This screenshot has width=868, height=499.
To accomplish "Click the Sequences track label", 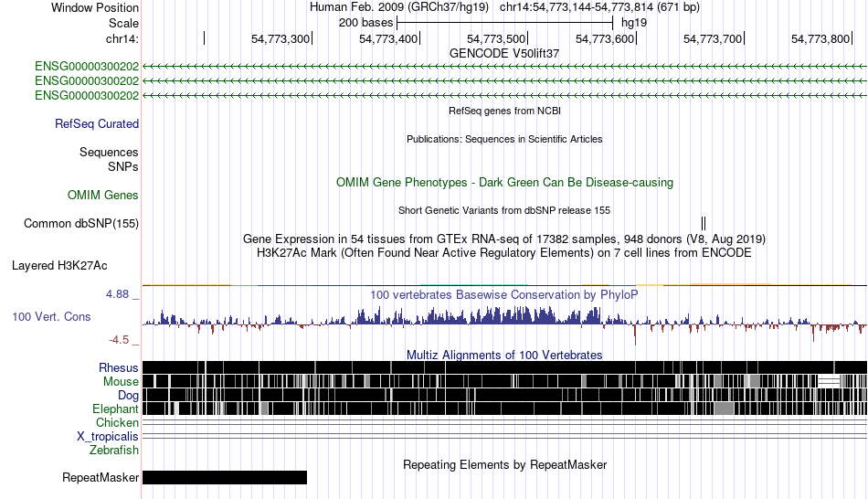I will pyautogui.click(x=109, y=153).
